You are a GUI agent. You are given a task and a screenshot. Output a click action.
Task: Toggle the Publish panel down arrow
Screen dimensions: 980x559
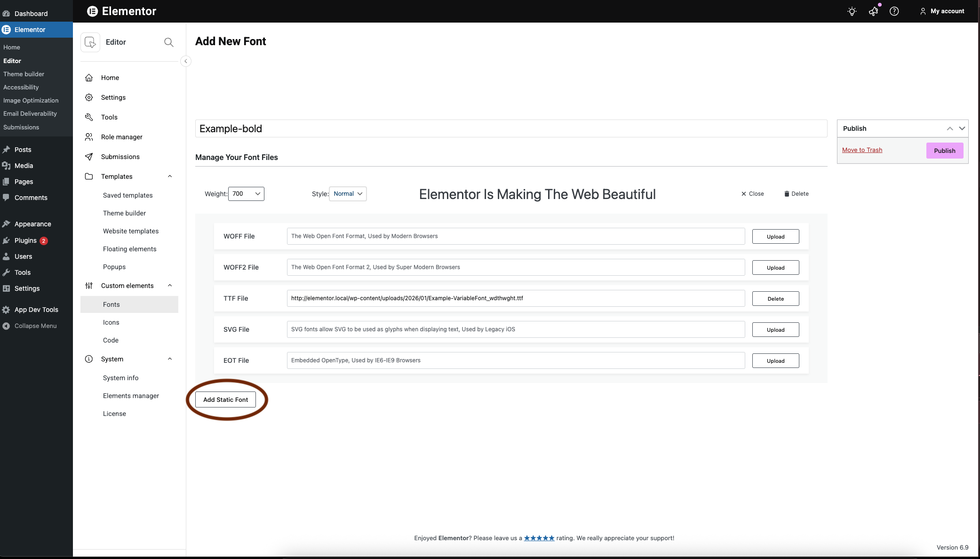point(962,128)
